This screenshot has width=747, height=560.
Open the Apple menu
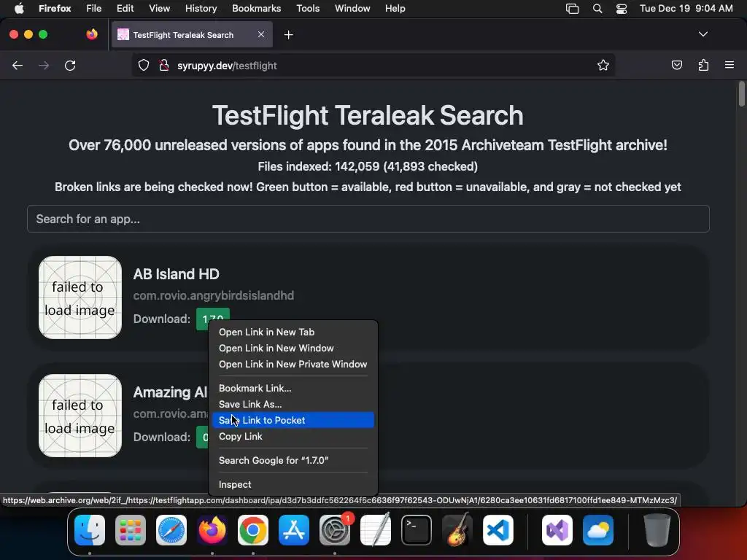[x=19, y=9]
